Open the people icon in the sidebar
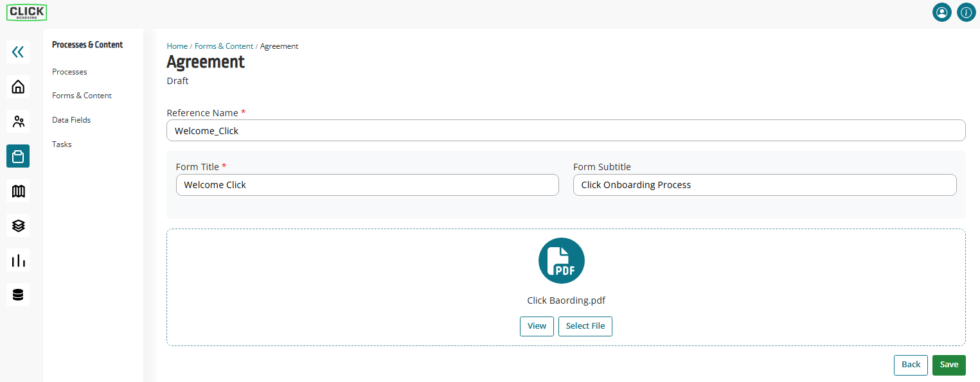Viewport: 980px width, 382px height. [18, 121]
